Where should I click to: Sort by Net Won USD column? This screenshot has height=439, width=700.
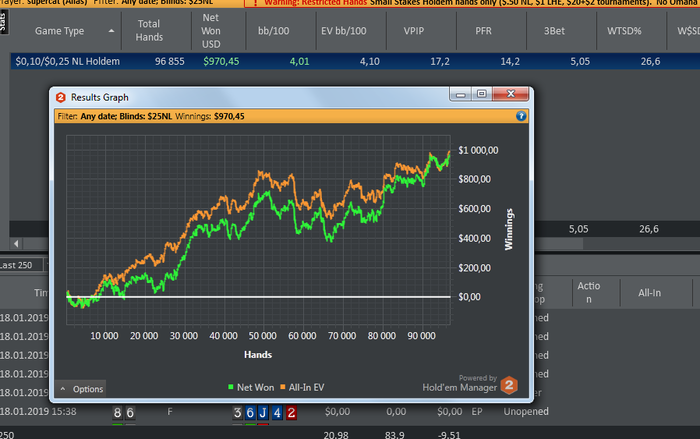(211, 31)
